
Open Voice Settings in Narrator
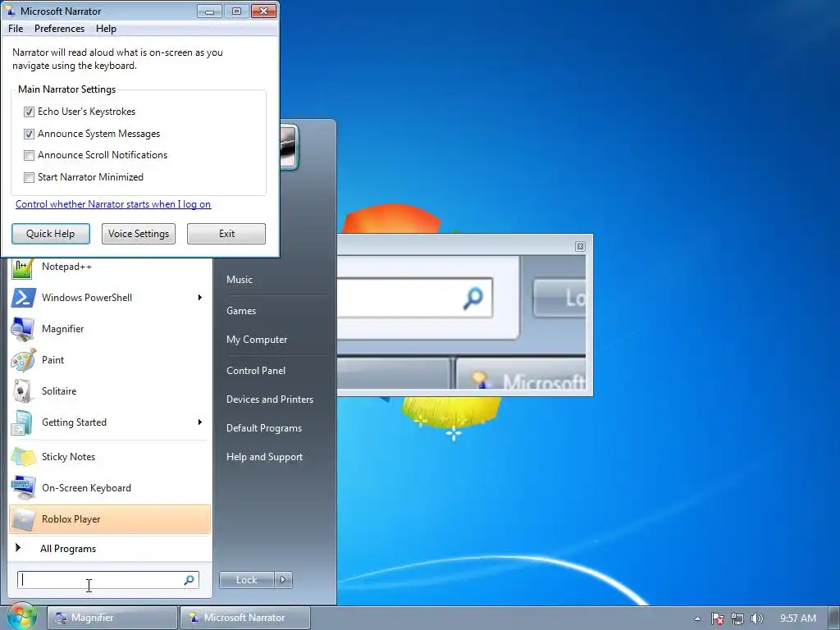(139, 234)
